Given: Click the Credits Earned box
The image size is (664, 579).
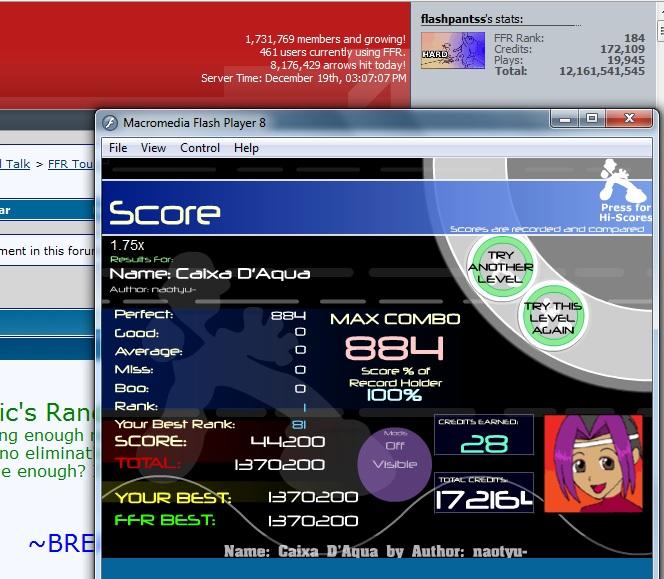Looking at the screenshot, I should pos(484,435).
